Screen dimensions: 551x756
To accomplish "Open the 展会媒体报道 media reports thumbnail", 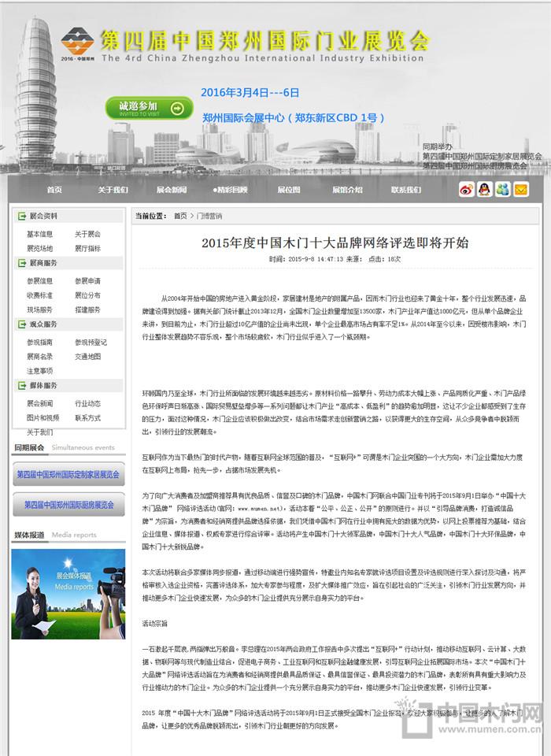I will click(68, 594).
